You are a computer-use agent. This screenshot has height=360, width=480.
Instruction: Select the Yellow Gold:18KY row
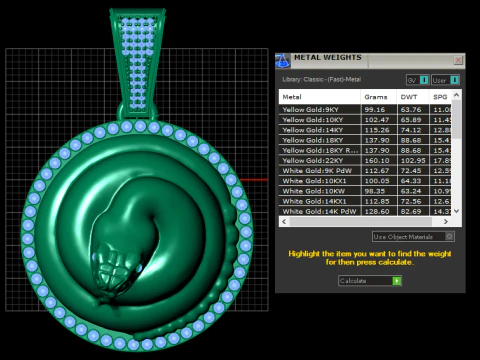coord(365,140)
